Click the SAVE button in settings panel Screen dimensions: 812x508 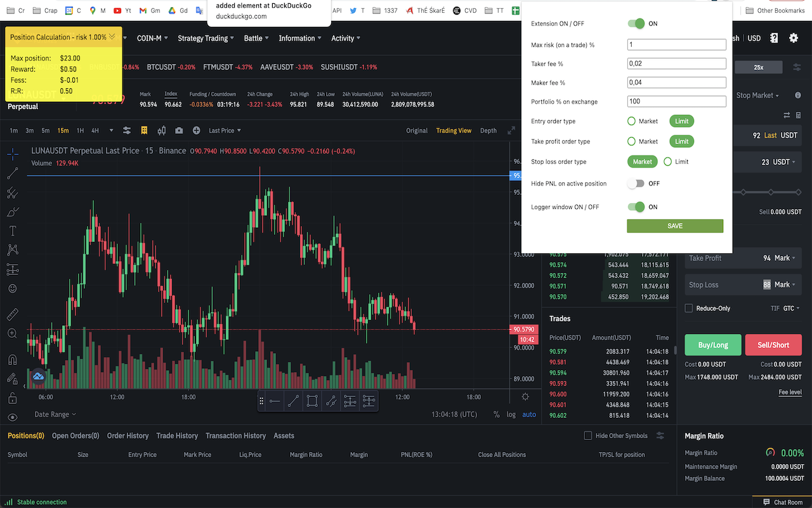pos(675,225)
